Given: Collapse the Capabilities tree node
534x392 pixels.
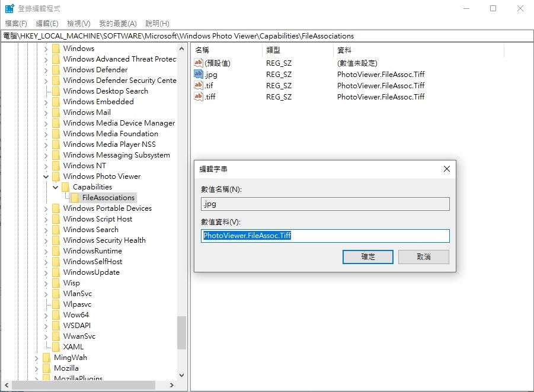Looking at the screenshot, I should [55, 187].
